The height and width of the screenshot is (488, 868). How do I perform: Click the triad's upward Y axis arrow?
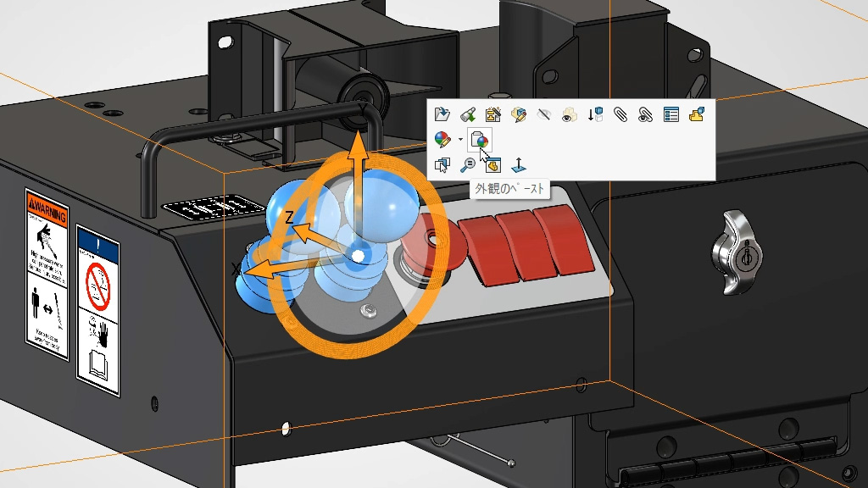click(x=359, y=142)
